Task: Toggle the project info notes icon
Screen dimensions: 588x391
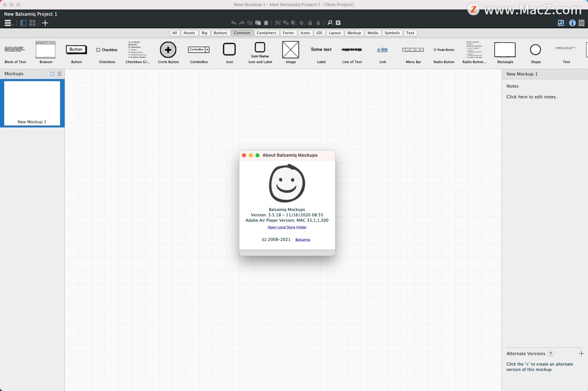Action: (x=582, y=23)
